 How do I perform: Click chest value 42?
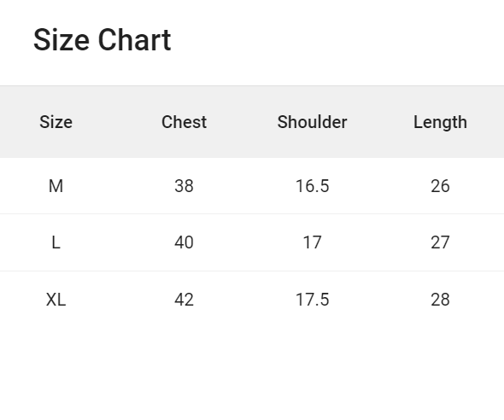coord(184,300)
